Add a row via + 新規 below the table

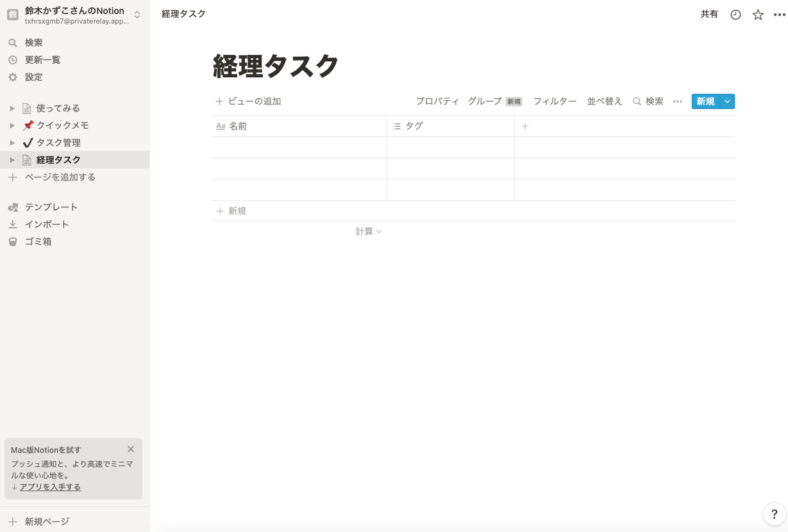(x=473, y=211)
